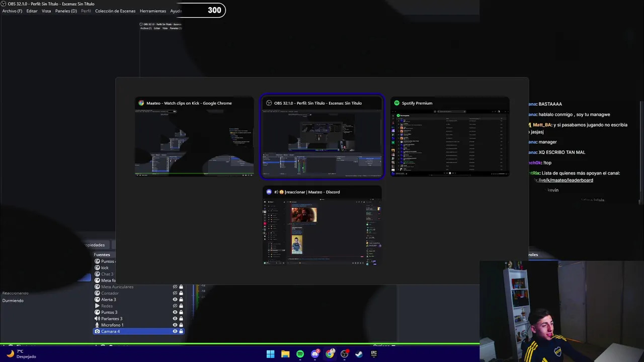644x362 pixels.
Task: Open the Editar menu in OBS
Action: [32, 11]
